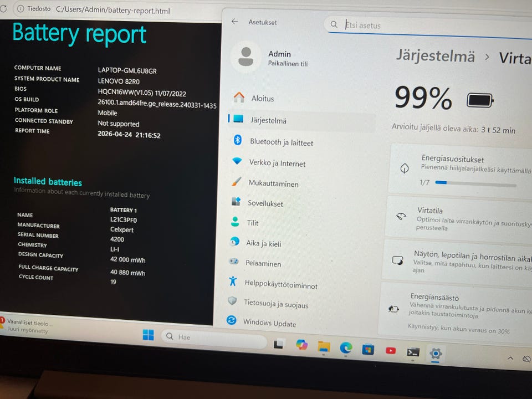Click Arvioitu jäljellä oleva aika text
The height and width of the screenshot is (399, 532).
click(453, 129)
